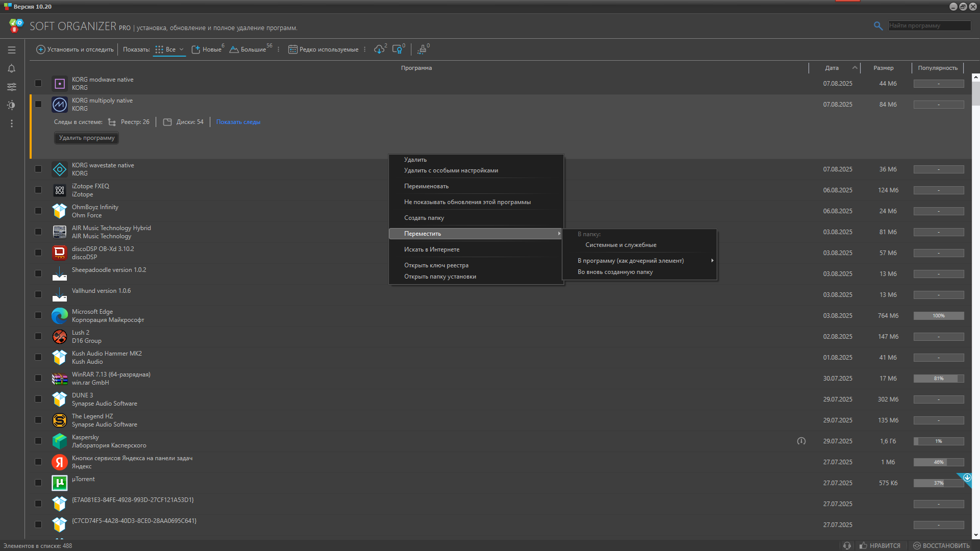Click the Microsoft Edge icon

point(60,316)
